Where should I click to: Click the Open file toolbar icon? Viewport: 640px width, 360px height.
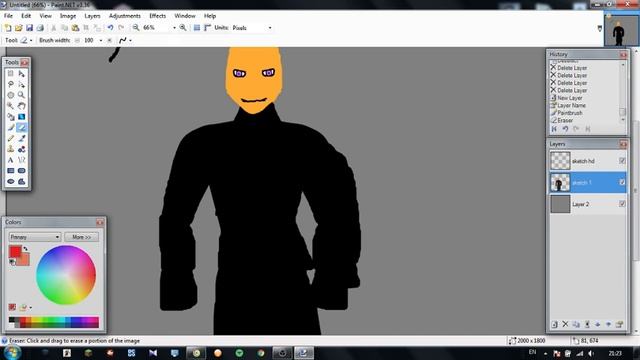pyautogui.click(x=18, y=28)
